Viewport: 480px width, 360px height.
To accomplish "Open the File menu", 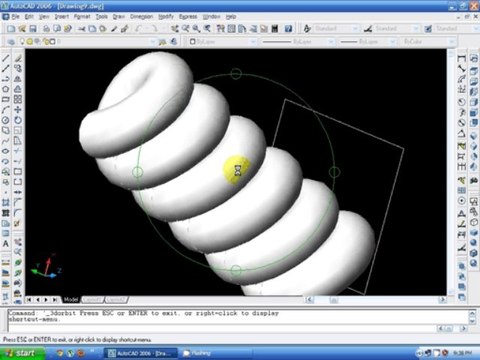I will click(16, 16).
